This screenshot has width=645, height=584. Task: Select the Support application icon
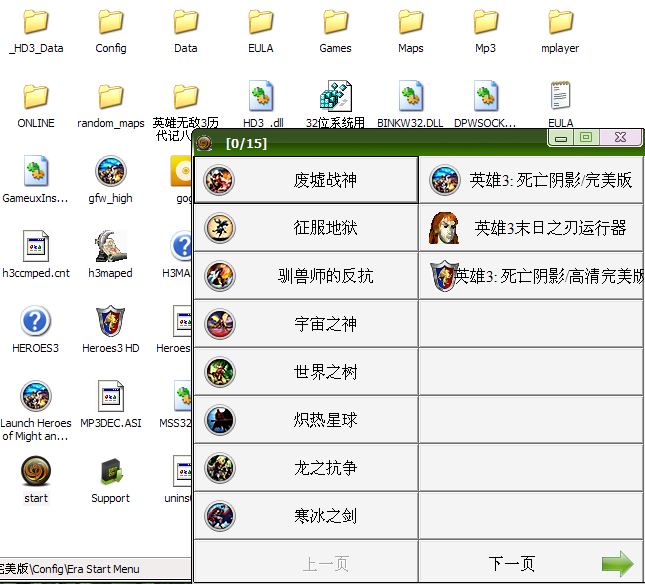coord(111,471)
